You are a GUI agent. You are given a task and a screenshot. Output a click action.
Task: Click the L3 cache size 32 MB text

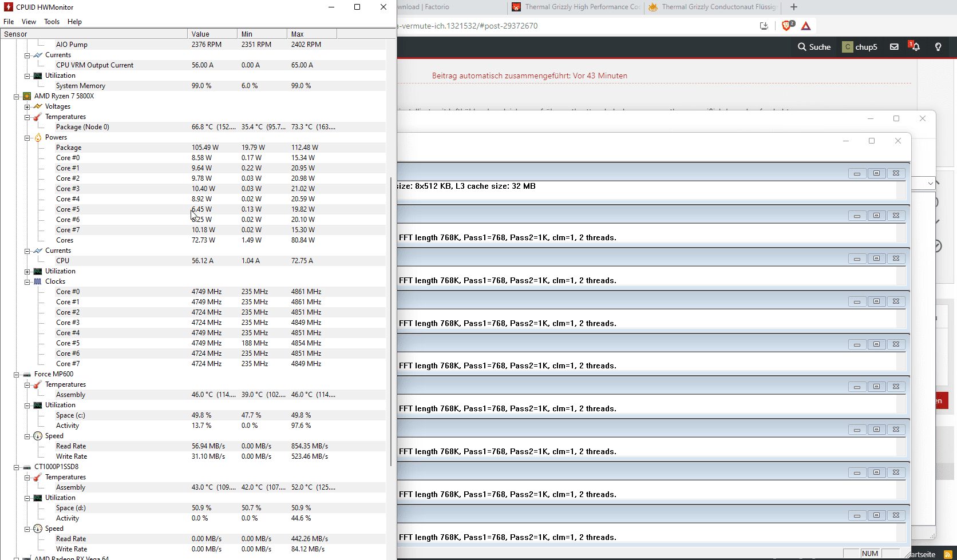click(496, 186)
